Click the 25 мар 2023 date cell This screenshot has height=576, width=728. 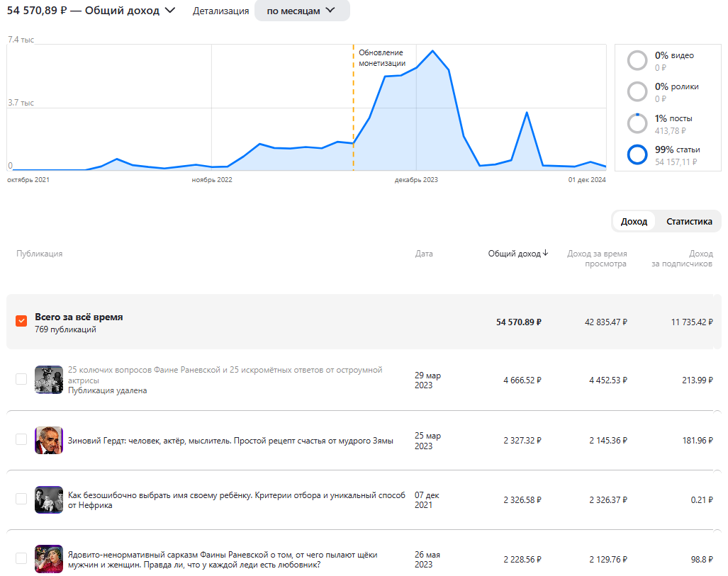(427, 441)
